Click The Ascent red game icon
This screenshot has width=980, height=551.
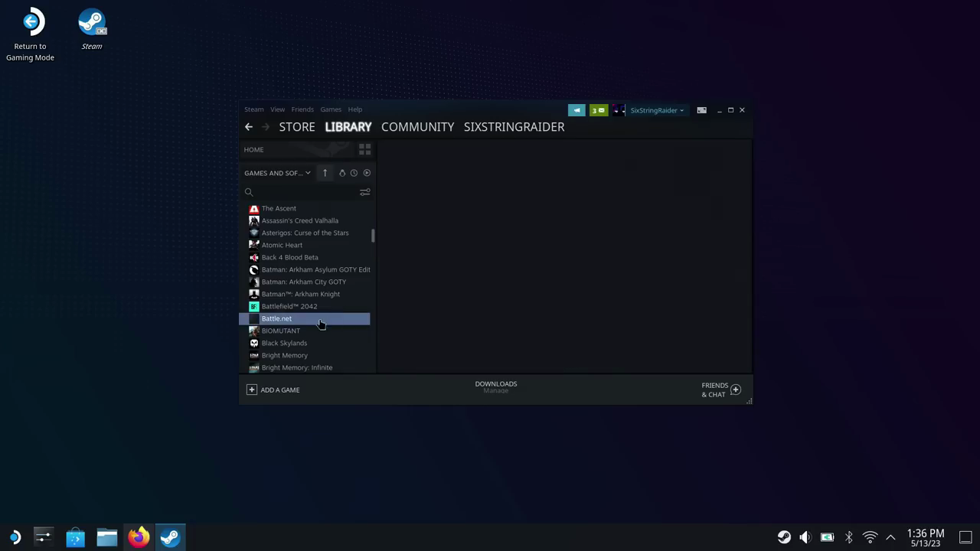point(254,208)
